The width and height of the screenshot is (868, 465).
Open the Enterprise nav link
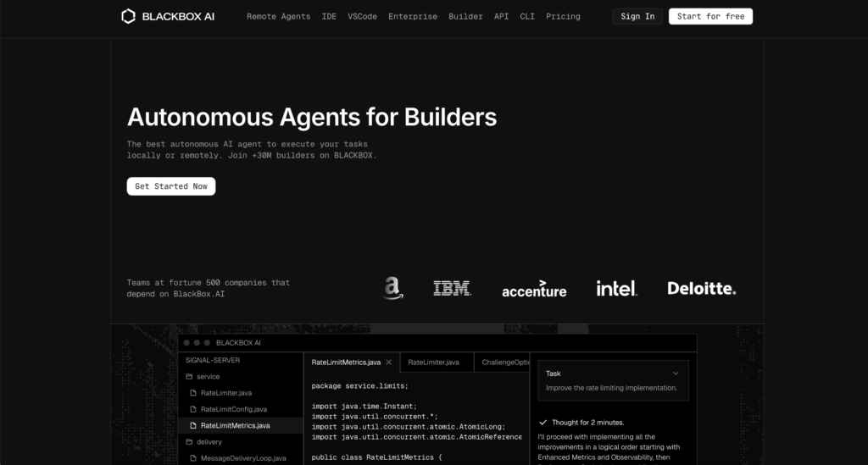point(413,16)
